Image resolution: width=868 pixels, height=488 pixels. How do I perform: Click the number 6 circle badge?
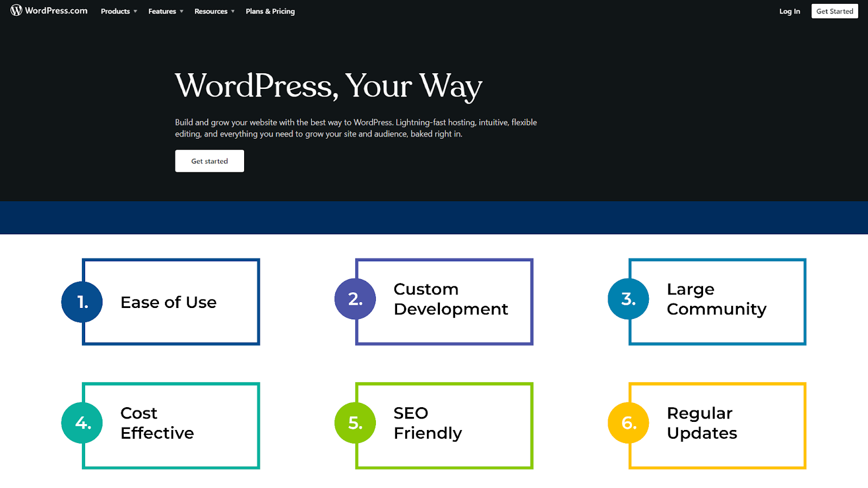point(628,423)
